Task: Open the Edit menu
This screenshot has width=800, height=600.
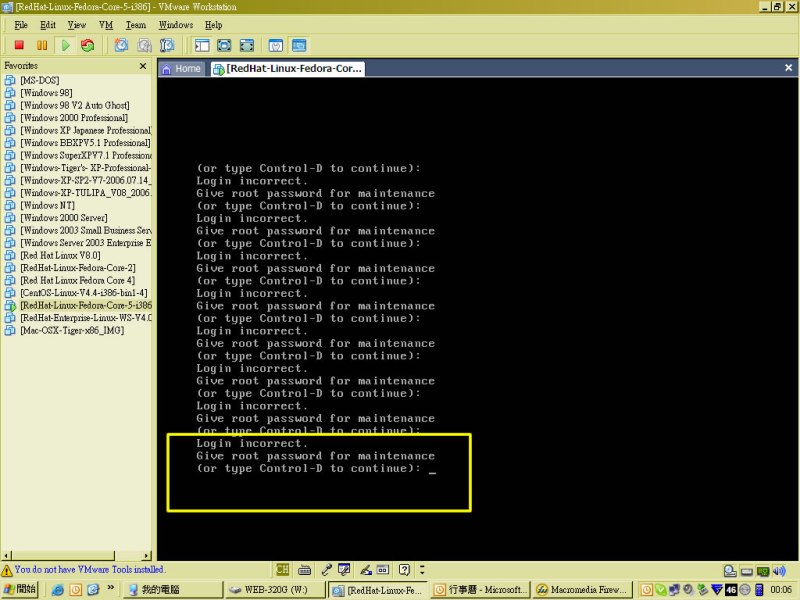Action: 47,24
